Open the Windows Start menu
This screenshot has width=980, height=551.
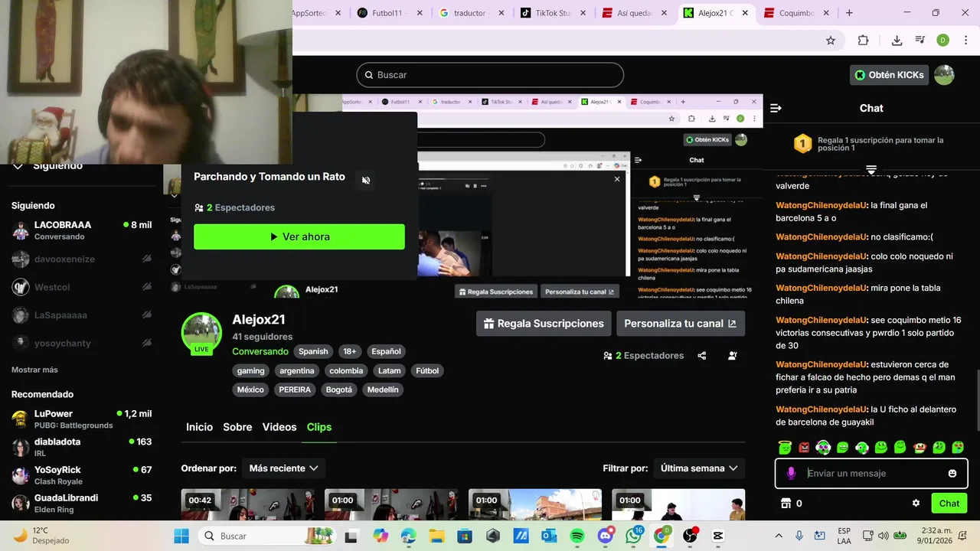(181, 536)
